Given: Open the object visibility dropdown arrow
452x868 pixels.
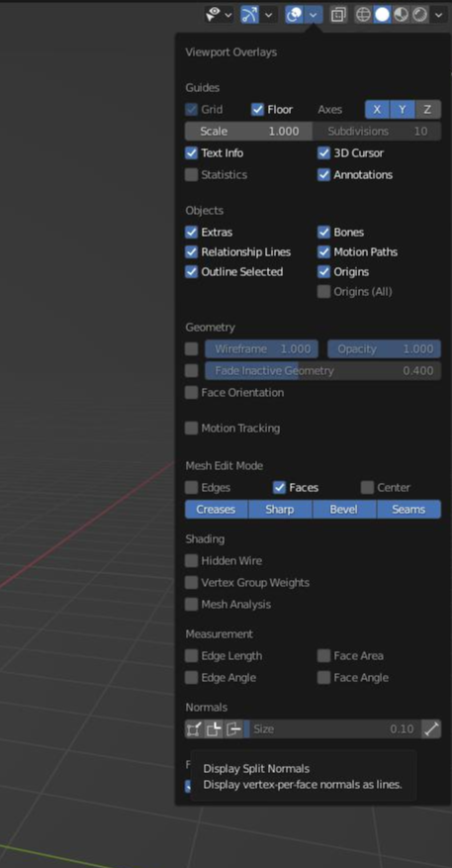Looking at the screenshot, I should (227, 15).
